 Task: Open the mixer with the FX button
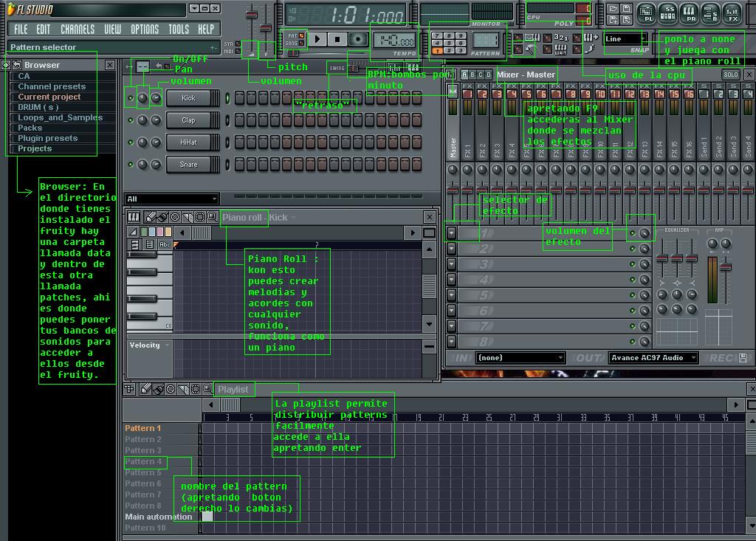tap(732, 13)
